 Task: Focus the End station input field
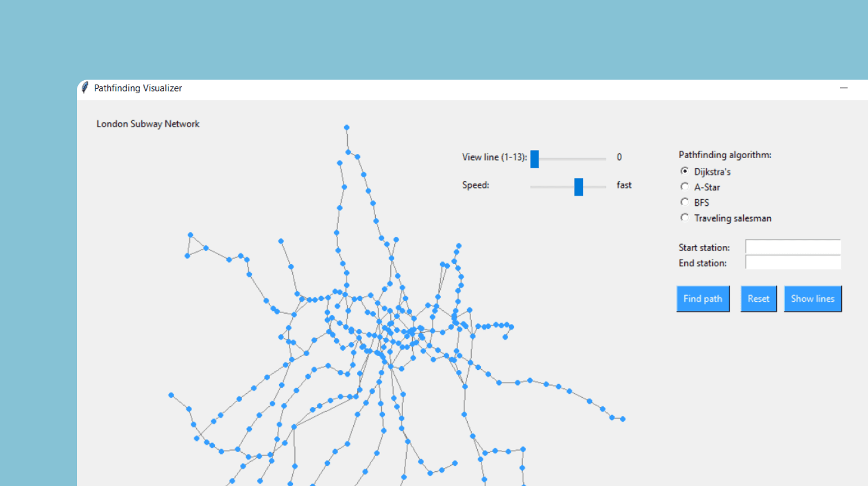click(793, 263)
